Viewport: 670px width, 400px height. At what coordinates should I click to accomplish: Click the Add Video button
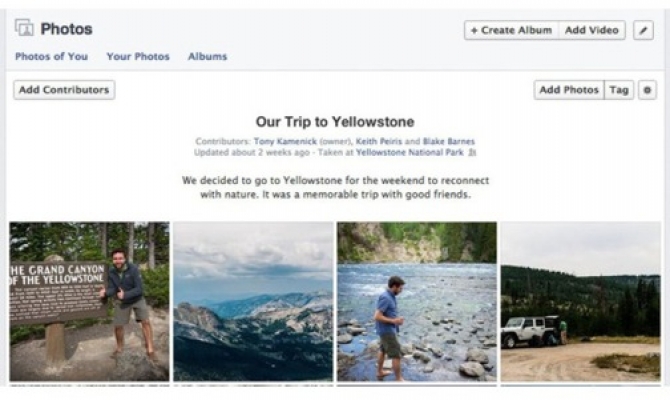(x=591, y=30)
